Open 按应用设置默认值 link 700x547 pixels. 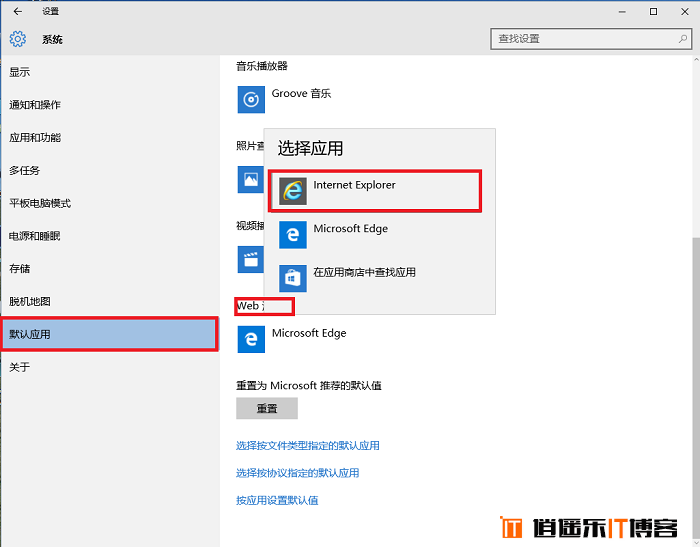pos(277,501)
